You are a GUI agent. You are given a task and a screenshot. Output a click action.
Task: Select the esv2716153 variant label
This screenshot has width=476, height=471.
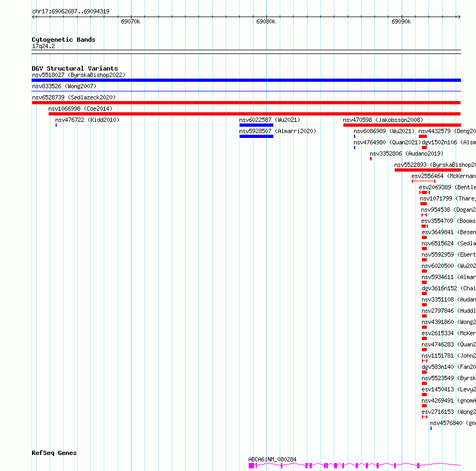coord(449,412)
